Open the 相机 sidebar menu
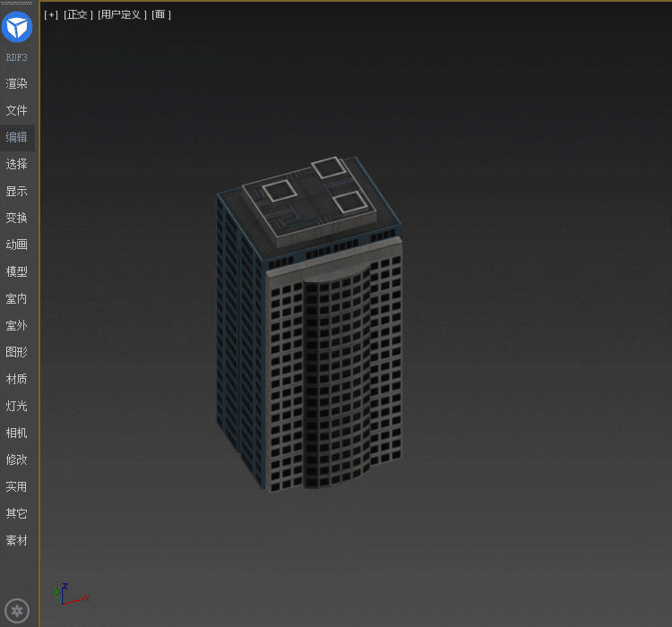The width and height of the screenshot is (672, 627). pyautogui.click(x=17, y=433)
